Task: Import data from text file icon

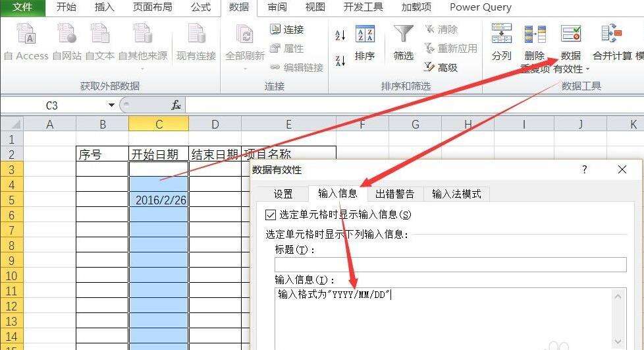Action: point(100,34)
